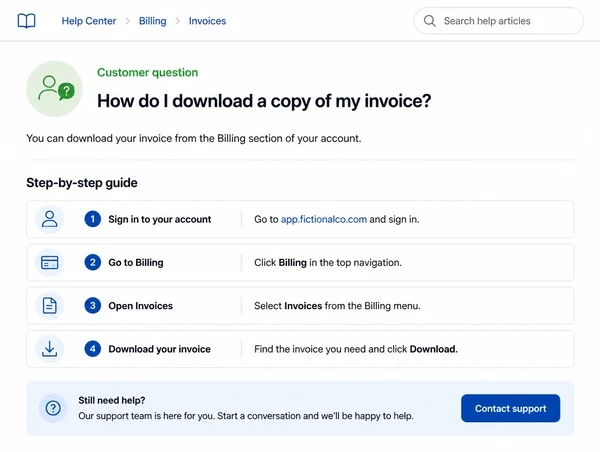This screenshot has height=452, width=600.
Task: Go to the Billing breadcrumb link
Action: pos(153,21)
